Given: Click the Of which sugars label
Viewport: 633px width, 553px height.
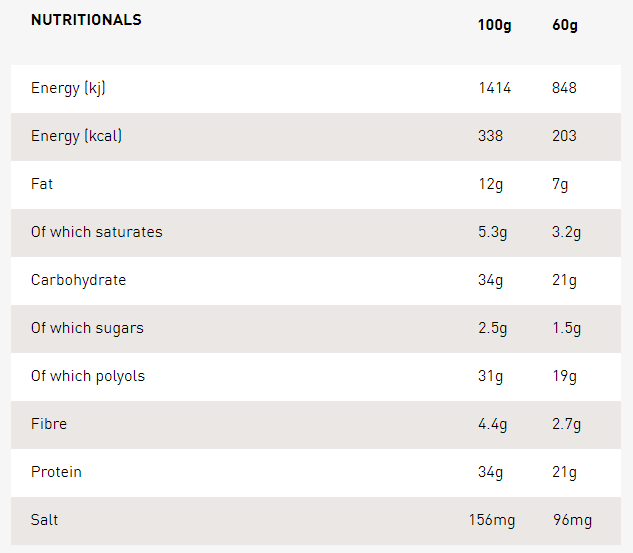Looking at the screenshot, I should pos(87,328).
